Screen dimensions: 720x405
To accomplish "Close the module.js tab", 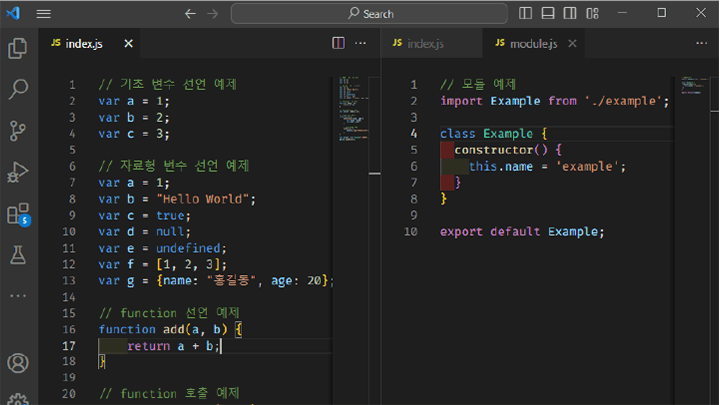I will pyautogui.click(x=572, y=43).
